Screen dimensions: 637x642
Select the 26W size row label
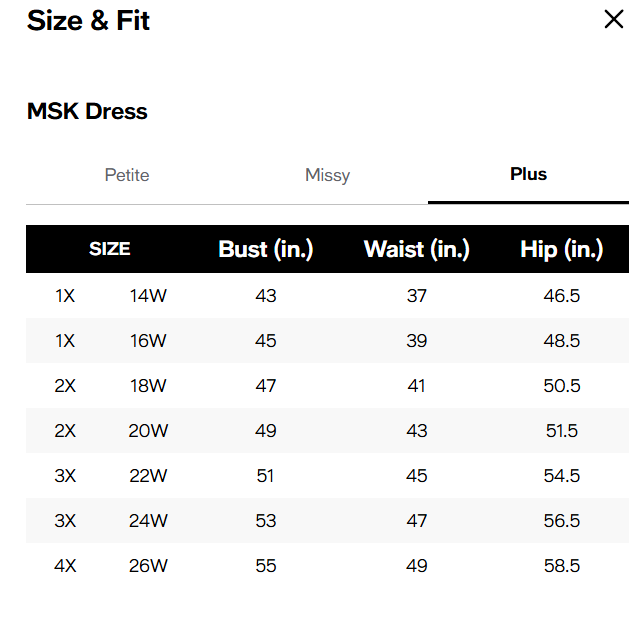point(148,566)
